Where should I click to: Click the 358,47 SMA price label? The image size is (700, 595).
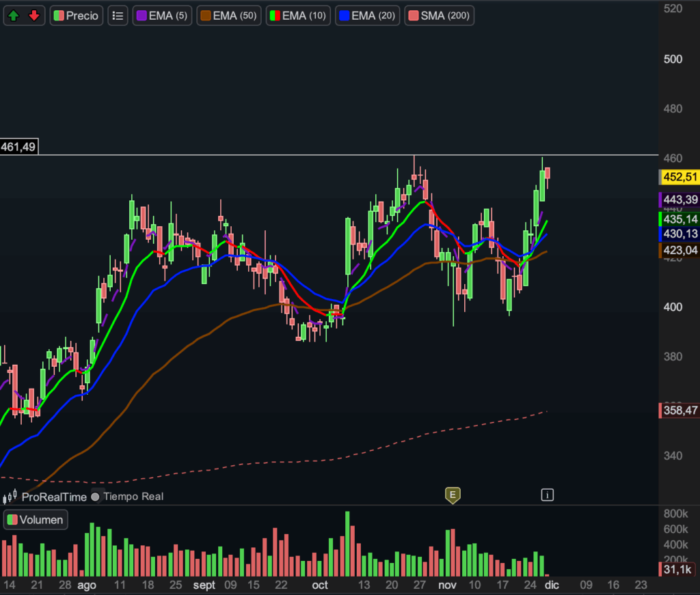point(681,411)
